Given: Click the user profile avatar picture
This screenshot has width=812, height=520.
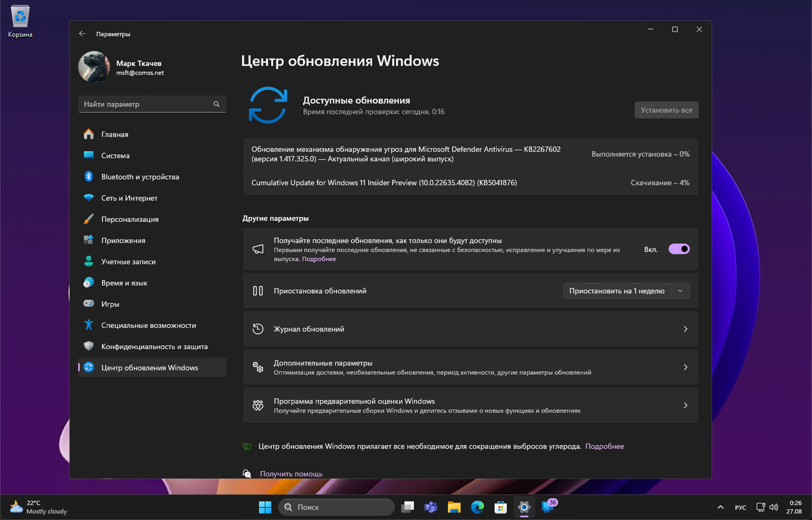Looking at the screenshot, I should (x=94, y=67).
